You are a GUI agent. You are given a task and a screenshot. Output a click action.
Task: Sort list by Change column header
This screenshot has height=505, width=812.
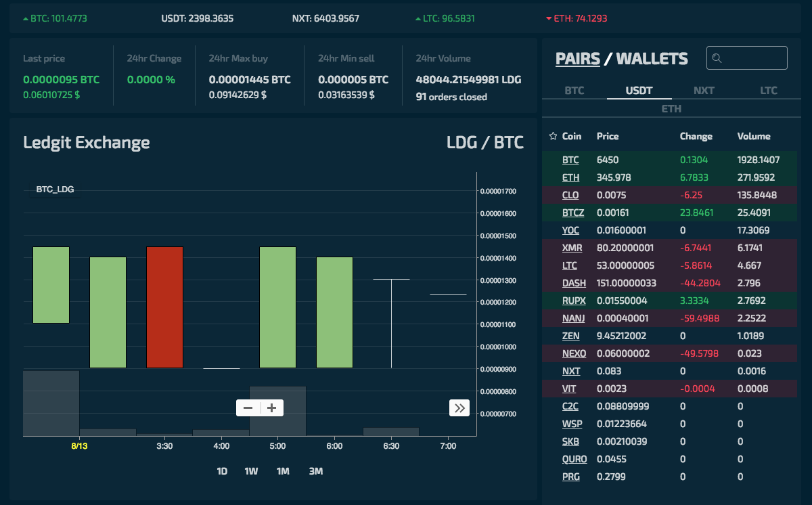coord(696,136)
